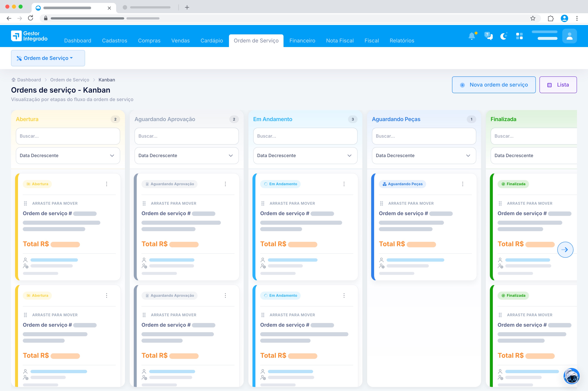The image size is (588, 391).
Task: Click drag handle on first Aguardando Aprovação card
Action: click(x=144, y=203)
